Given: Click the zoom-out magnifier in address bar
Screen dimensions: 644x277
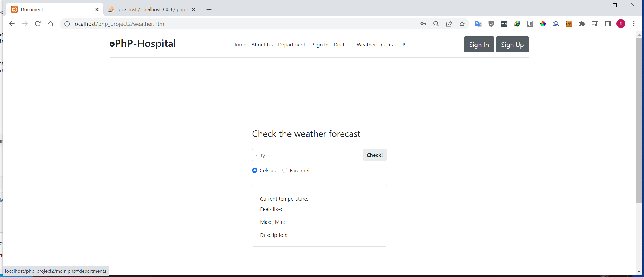Looking at the screenshot, I should coord(436,24).
